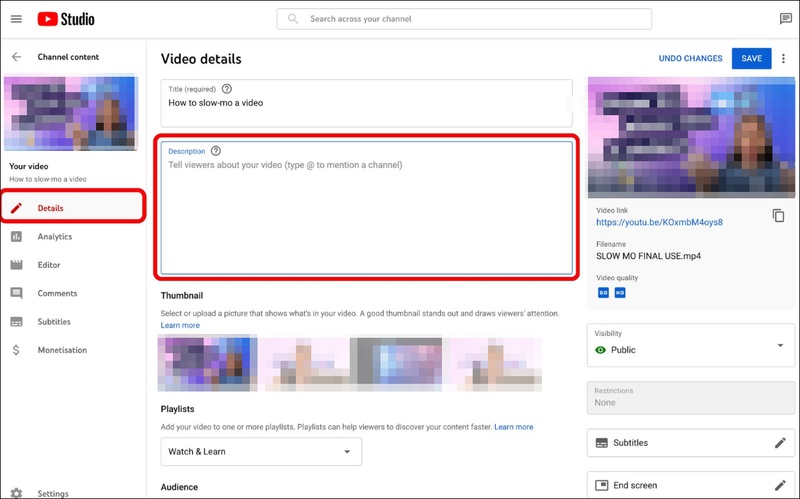This screenshot has height=499, width=800.
Task: Click Learn more under Playlists
Action: pyautogui.click(x=513, y=427)
